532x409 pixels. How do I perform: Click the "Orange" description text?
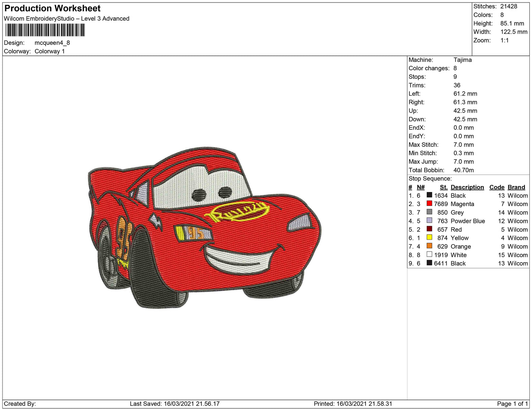461,246
